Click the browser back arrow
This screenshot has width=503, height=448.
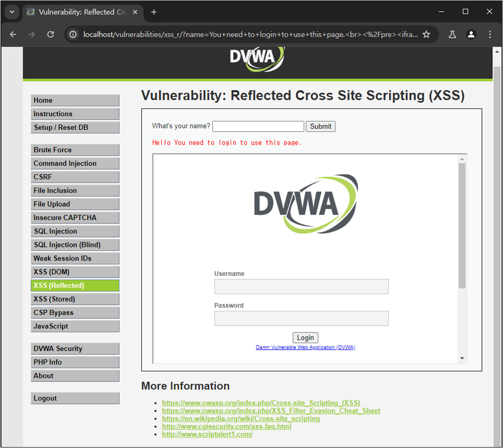[x=13, y=34]
